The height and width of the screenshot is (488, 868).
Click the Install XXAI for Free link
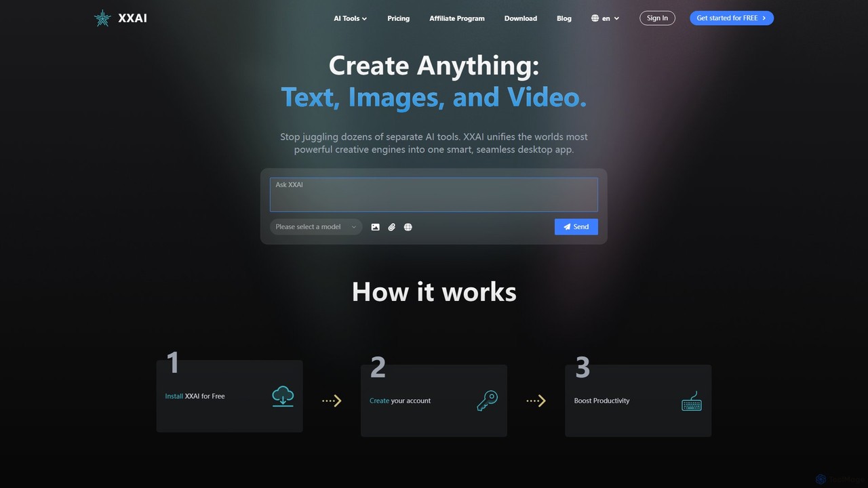tap(195, 396)
